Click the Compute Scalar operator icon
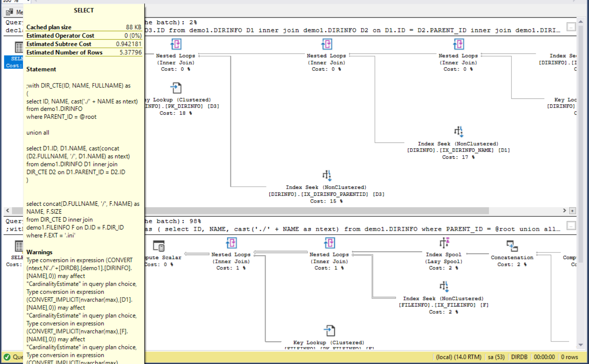 pyautogui.click(x=159, y=246)
